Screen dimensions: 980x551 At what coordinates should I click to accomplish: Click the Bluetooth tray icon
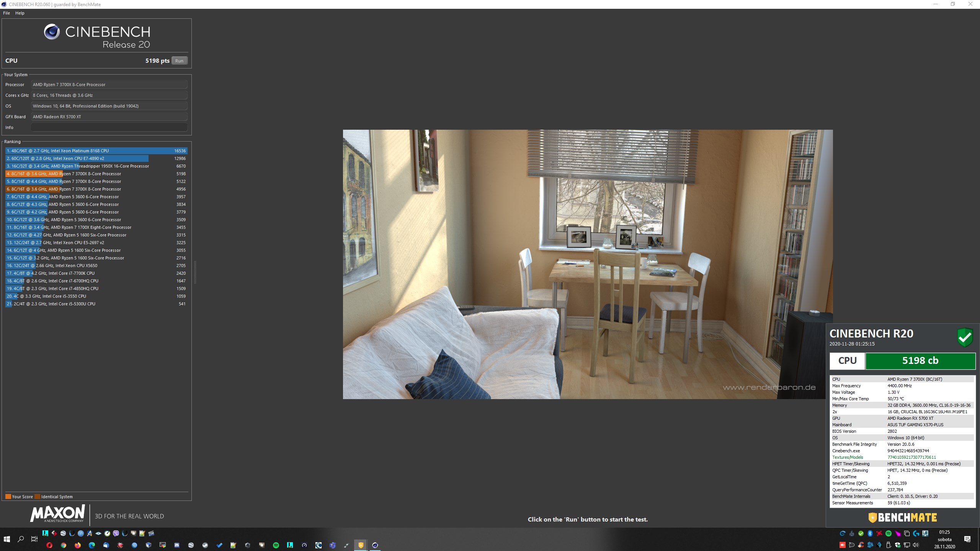click(870, 533)
